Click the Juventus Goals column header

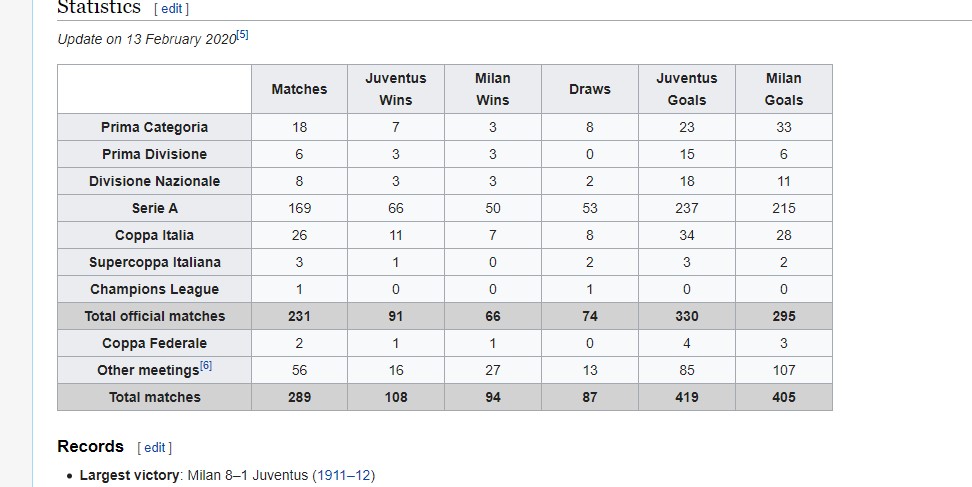point(686,89)
